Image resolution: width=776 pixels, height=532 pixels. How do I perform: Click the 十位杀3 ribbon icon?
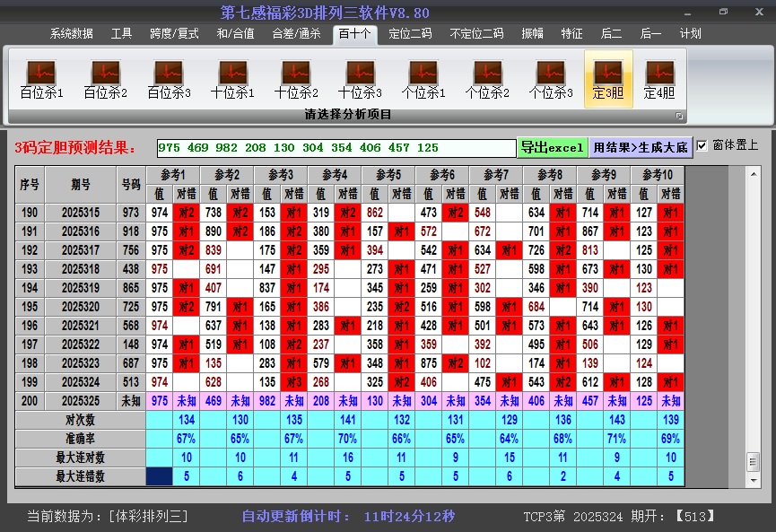pyautogui.click(x=360, y=79)
